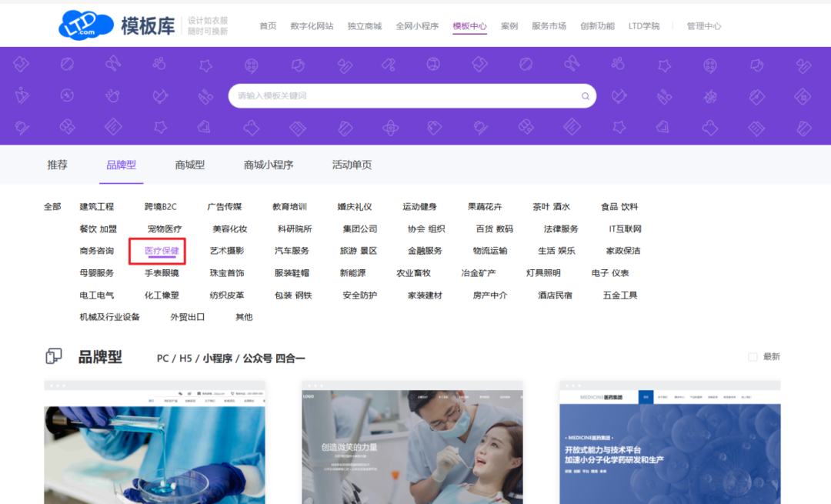Viewport: 831px width, 504px height.
Task: Filter by 酒店民宿 category
Action: (x=555, y=295)
